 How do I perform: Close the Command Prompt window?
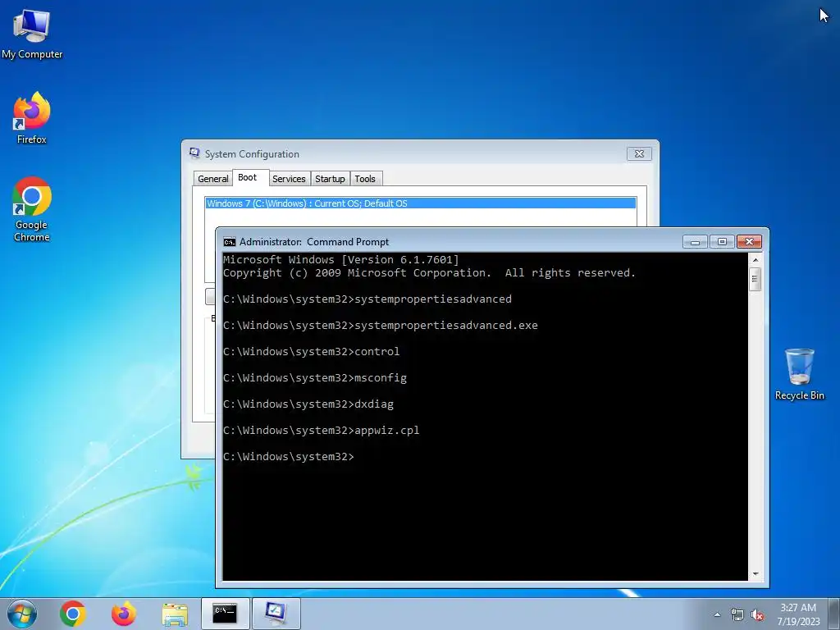click(x=749, y=242)
